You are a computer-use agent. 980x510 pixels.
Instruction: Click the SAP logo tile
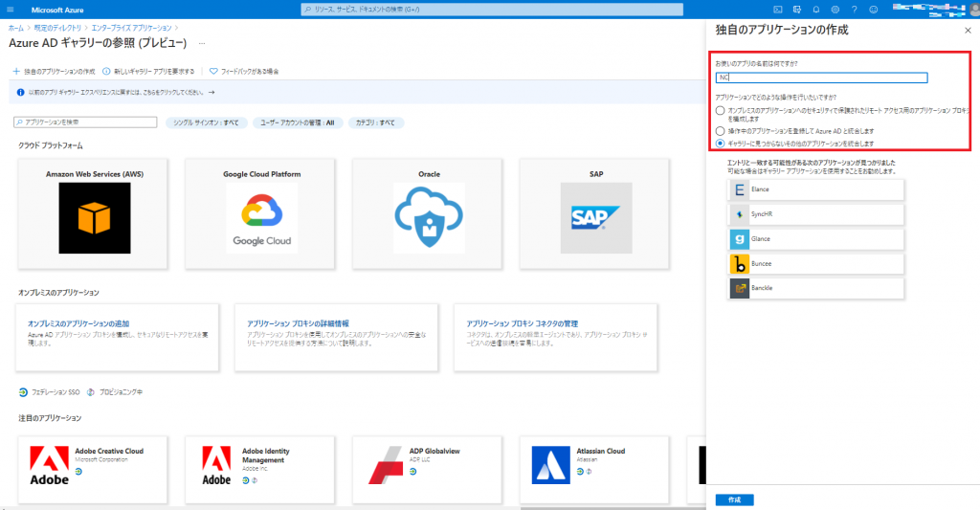tap(596, 218)
